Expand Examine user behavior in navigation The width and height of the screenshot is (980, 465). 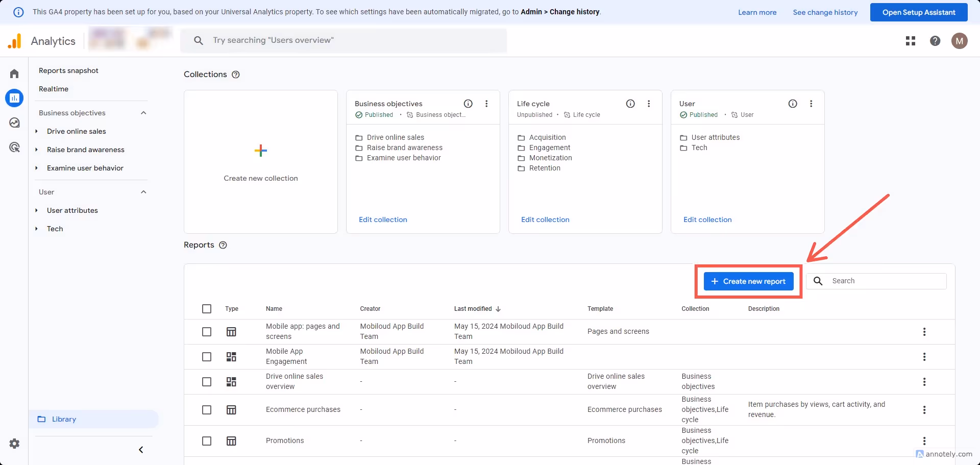click(x=37, y=168)
